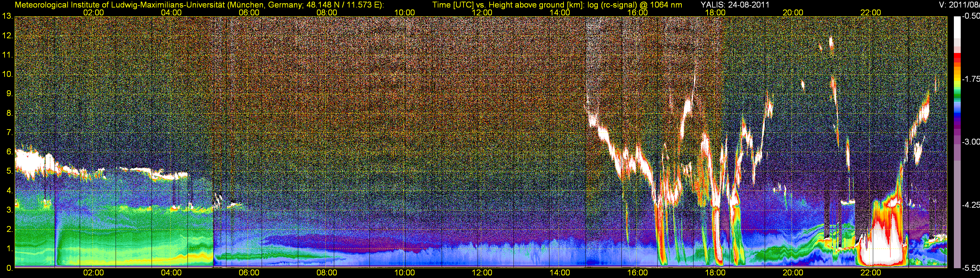The height and width of the screenshot is (278, 980).
Task: Click the 14:00 label on the upper time axis
Action: 560,12
